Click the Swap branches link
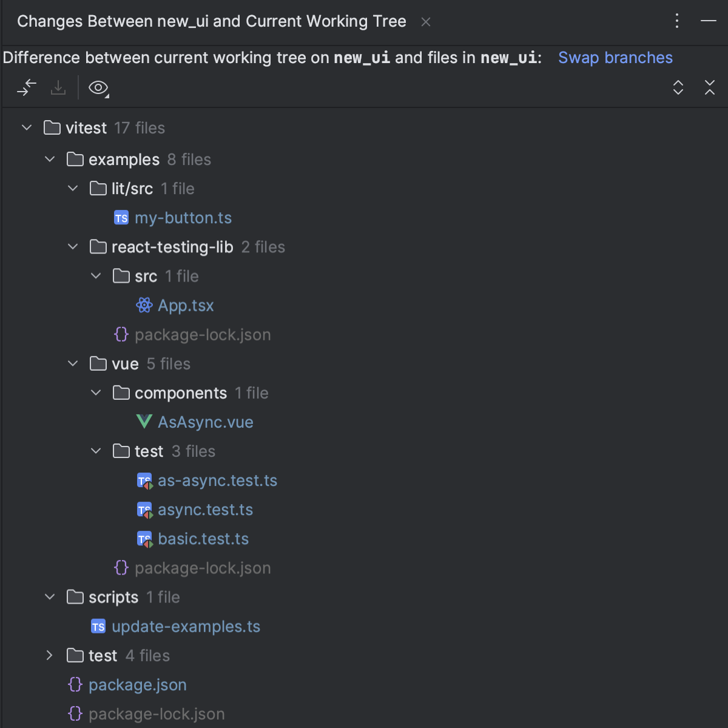This screenshot has height=728, width=728. pyautogui.click(x=615, y=58)
